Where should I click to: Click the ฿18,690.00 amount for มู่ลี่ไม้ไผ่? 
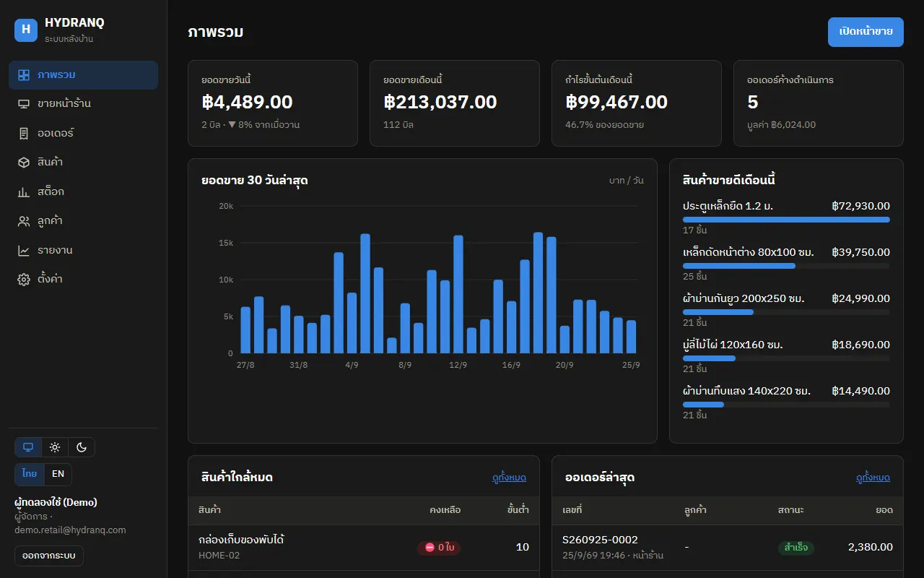860,345
